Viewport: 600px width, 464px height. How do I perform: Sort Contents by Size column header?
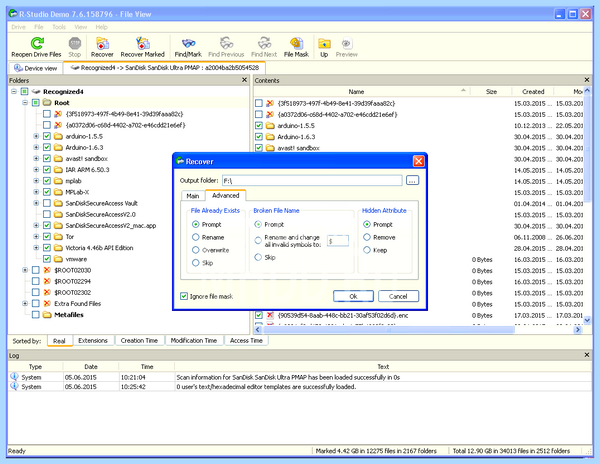(491, 91)
